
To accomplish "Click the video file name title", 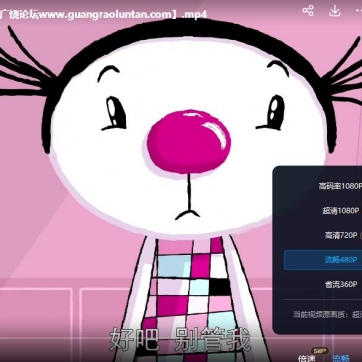I will click(x=103, y=15).
